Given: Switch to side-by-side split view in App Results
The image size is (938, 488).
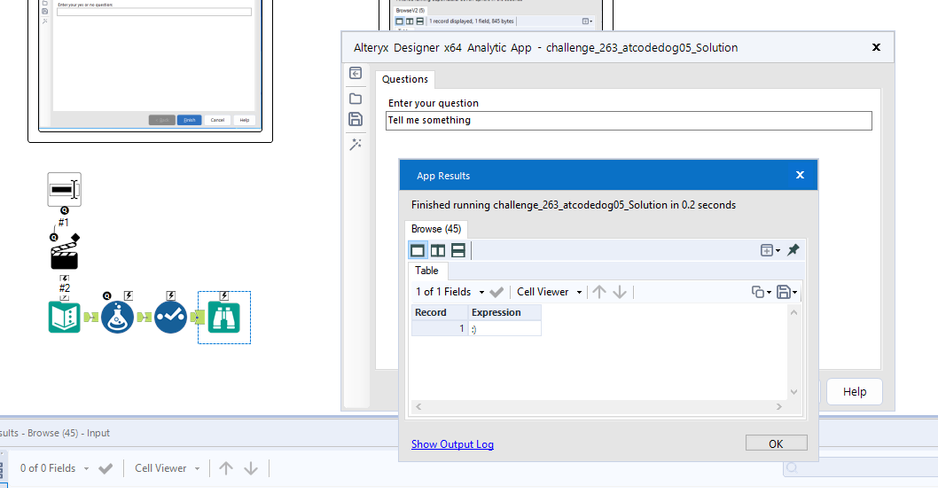Looking at the screenshot, I should [438, 250].
